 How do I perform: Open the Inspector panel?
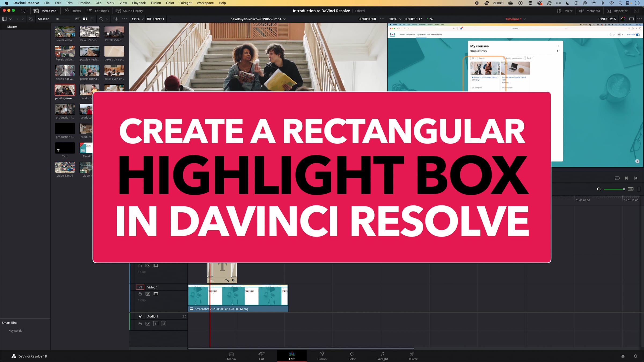coord(617,11)
